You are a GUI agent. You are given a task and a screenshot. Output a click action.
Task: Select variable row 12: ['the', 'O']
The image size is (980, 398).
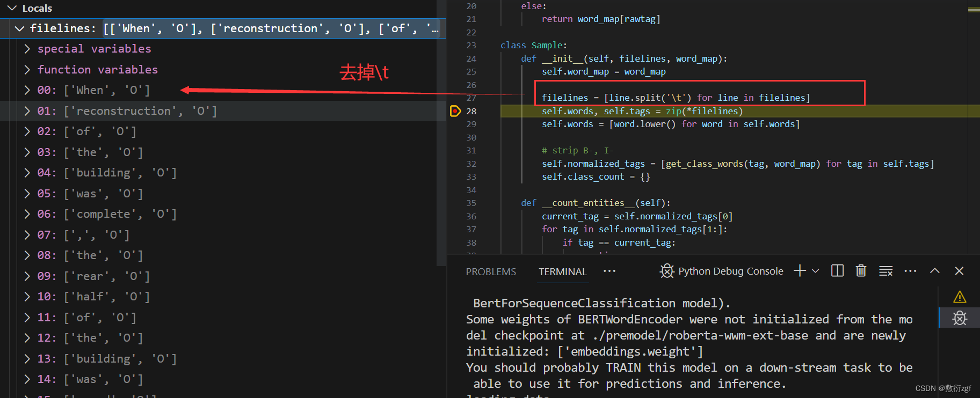(x=223, y=338)
